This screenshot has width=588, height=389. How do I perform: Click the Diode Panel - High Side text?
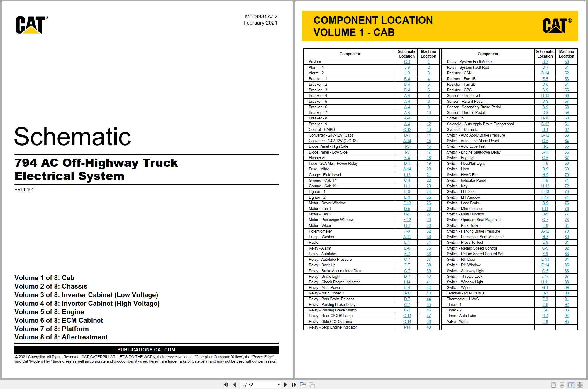[x=328, y=146]
